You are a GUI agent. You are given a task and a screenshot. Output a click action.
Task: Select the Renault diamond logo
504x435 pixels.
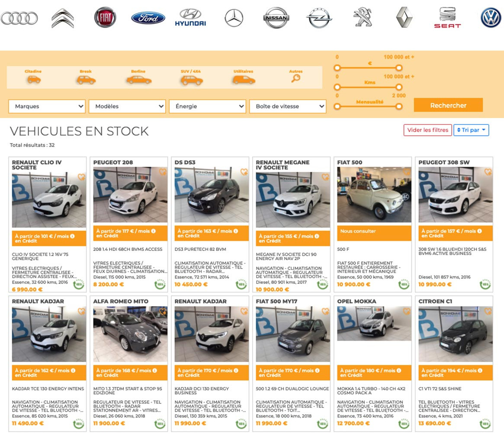click(404, 18)
